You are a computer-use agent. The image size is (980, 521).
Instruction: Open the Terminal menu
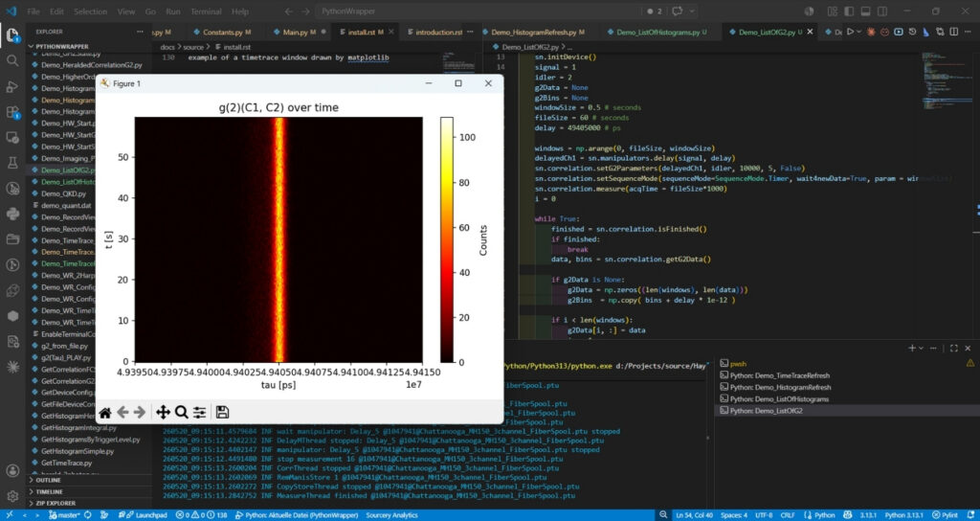point(206,11)
